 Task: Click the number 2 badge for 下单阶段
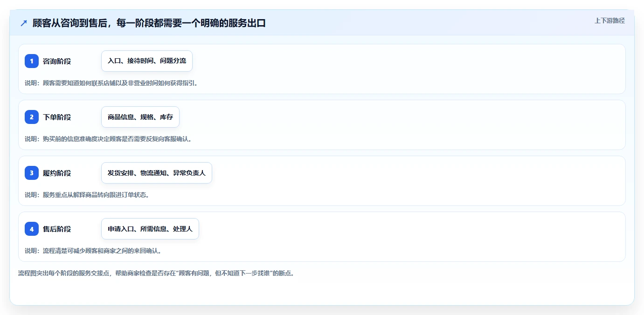point(32,117)
